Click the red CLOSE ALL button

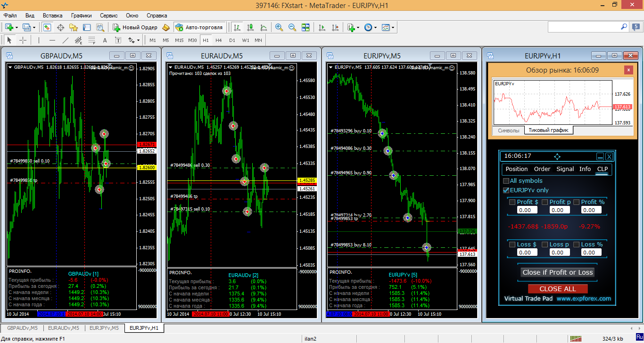[x=557, y=289]
